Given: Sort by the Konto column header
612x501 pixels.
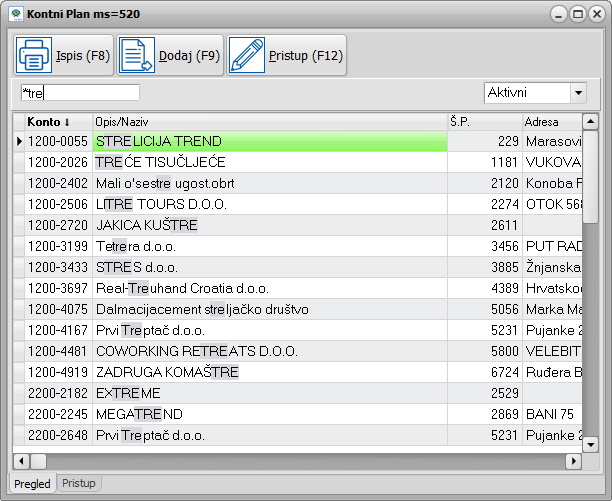Looking at the screenshot, I should click(56, 121).
